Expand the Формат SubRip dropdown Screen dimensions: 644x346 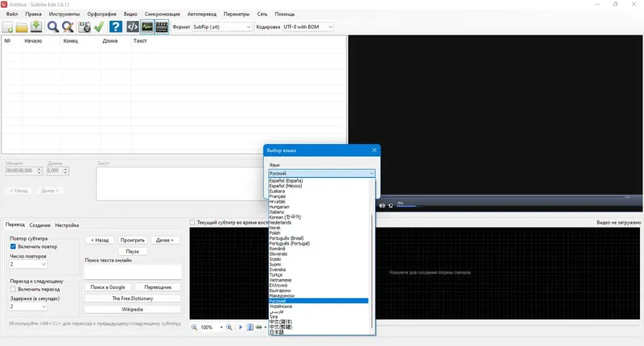pyautogui.click(x=222, y=27)
